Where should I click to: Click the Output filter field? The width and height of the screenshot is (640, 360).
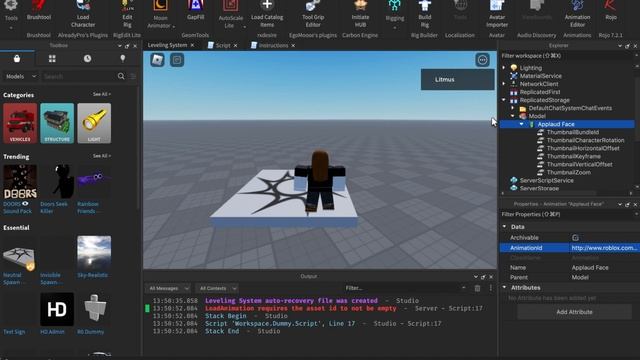(403, 288)
